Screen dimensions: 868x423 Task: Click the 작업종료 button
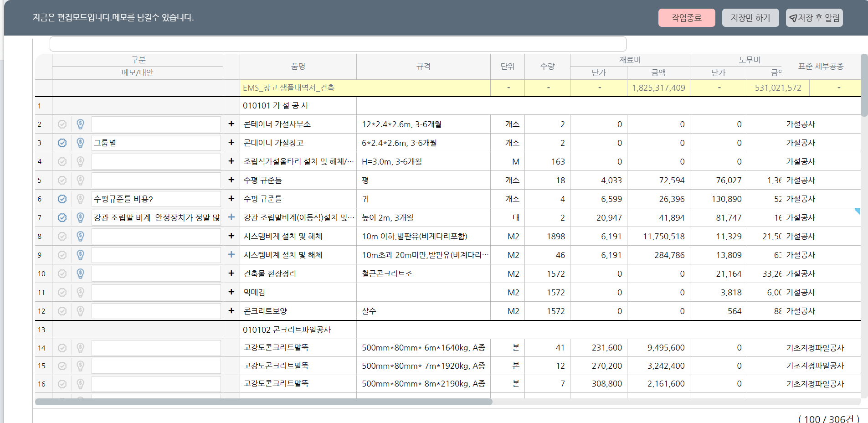[687, 18]
